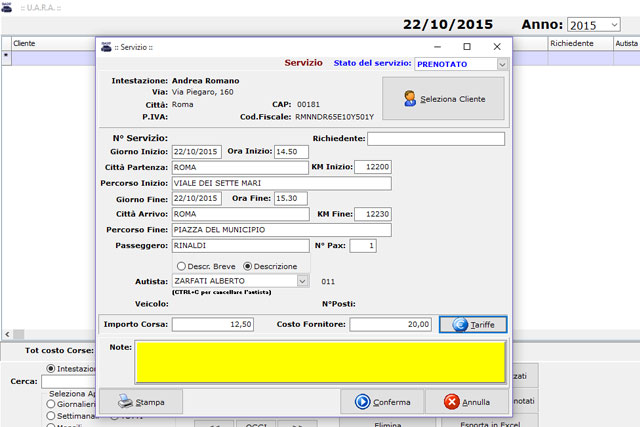Open the Autista ZARFATI ALBERTO dropdown
Screen dimensions: 640x427
pyautogui.click(x=302, y=281)
